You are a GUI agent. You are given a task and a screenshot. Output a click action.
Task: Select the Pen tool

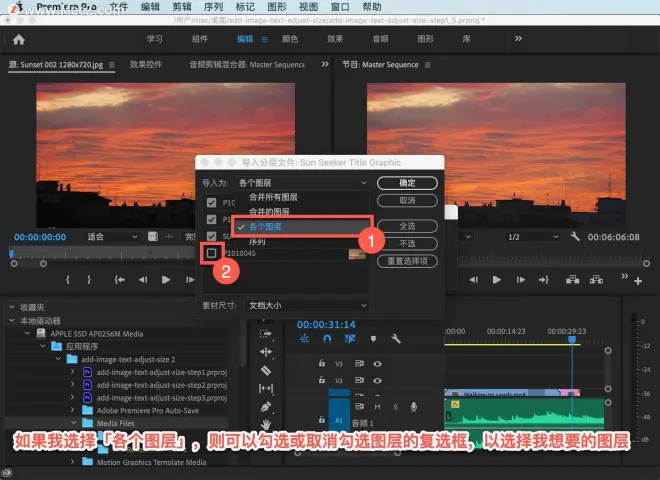pos(266,407)
